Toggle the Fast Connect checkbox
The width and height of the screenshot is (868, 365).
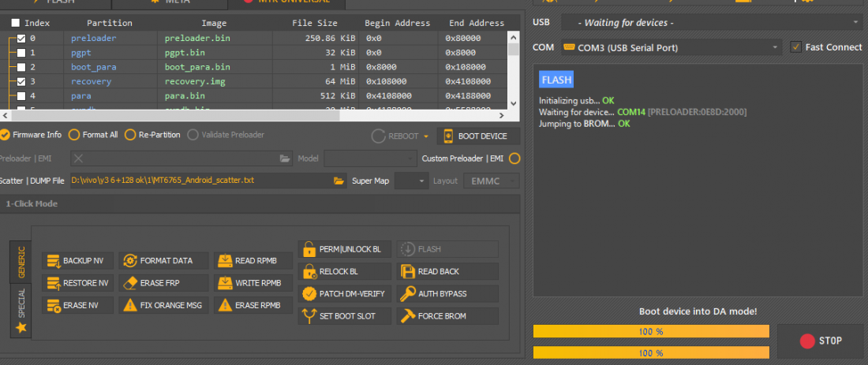click(795, 47)
